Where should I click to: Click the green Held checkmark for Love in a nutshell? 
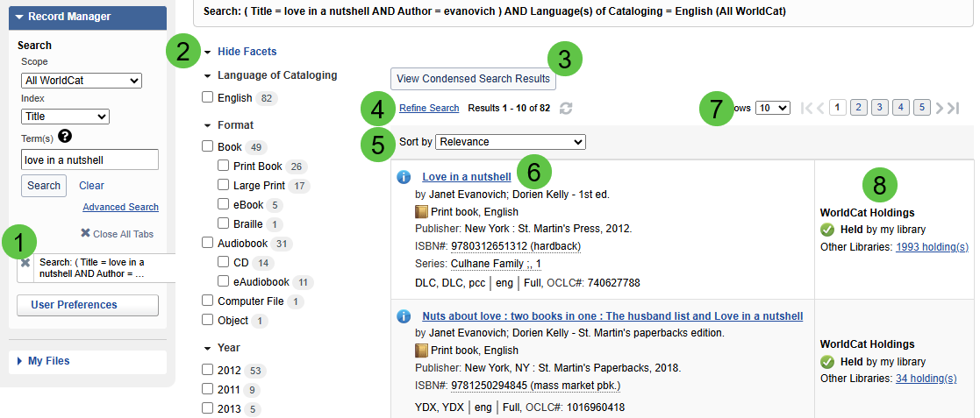(x=827, y=230)
